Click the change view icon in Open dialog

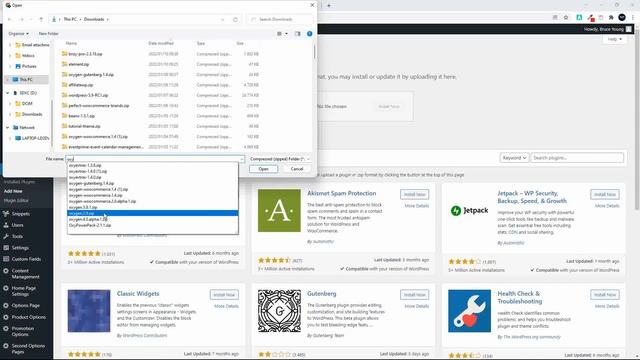pos(279,33)
